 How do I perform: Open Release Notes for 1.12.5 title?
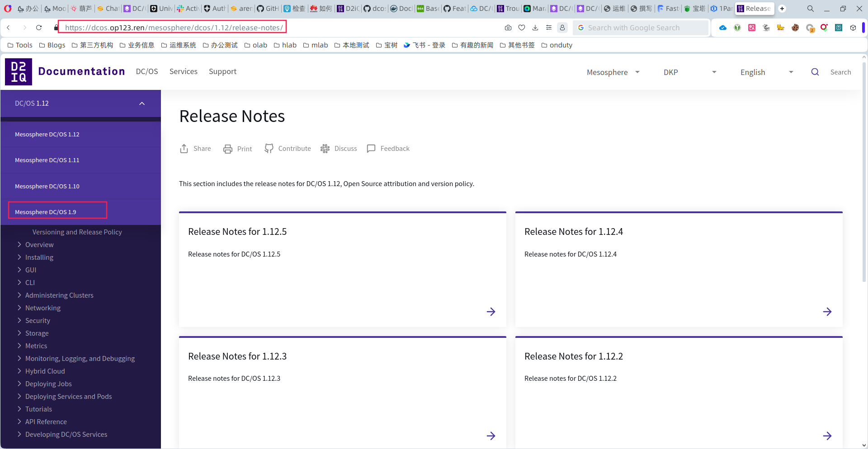pyautogui.click(x=237, y=232)
